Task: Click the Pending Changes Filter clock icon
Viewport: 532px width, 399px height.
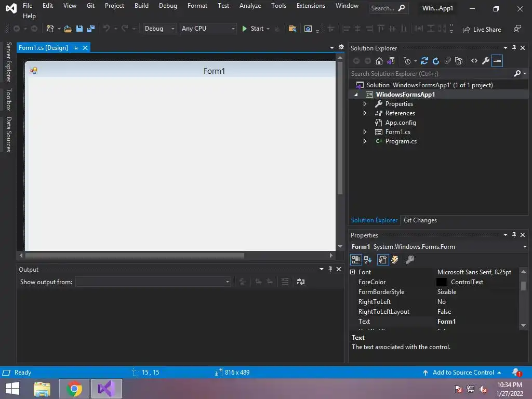Action: 407,61
